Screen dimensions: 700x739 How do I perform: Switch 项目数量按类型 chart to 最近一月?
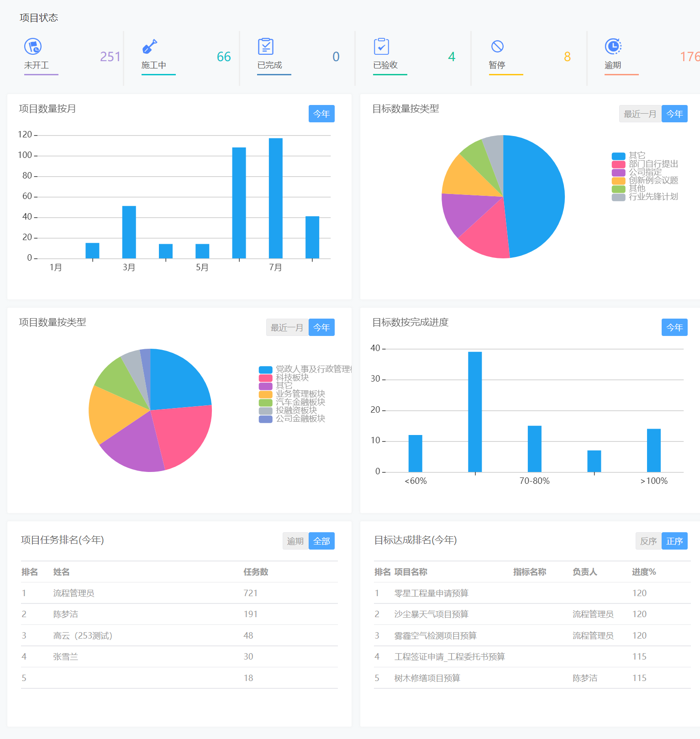(x=287, y=328)
